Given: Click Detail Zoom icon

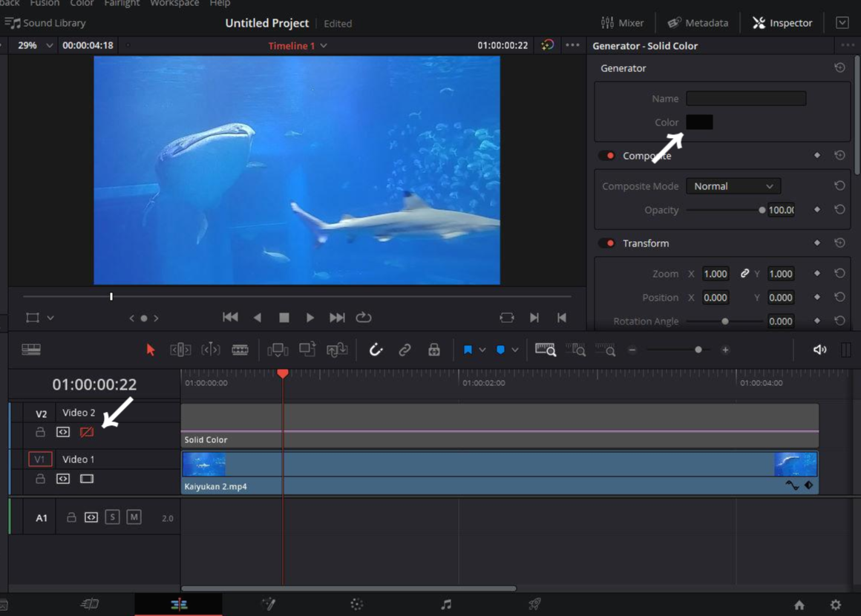Looking at the screenshot, I should 575,350.
